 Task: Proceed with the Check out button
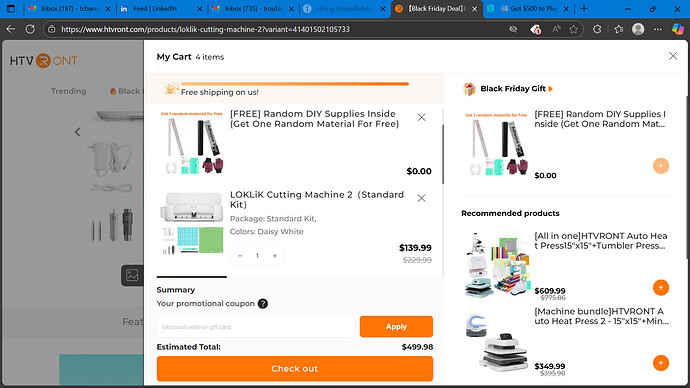(x=294, y=369)
